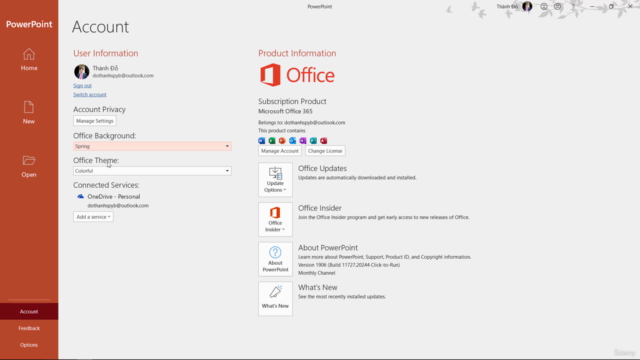Click the Publisher app icon
Viewport: 640px width, 360px height.
point(313,141)
